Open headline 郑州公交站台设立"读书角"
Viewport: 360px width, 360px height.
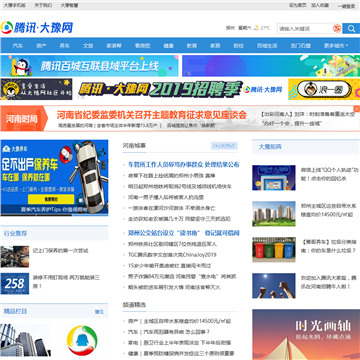point(184,233)
